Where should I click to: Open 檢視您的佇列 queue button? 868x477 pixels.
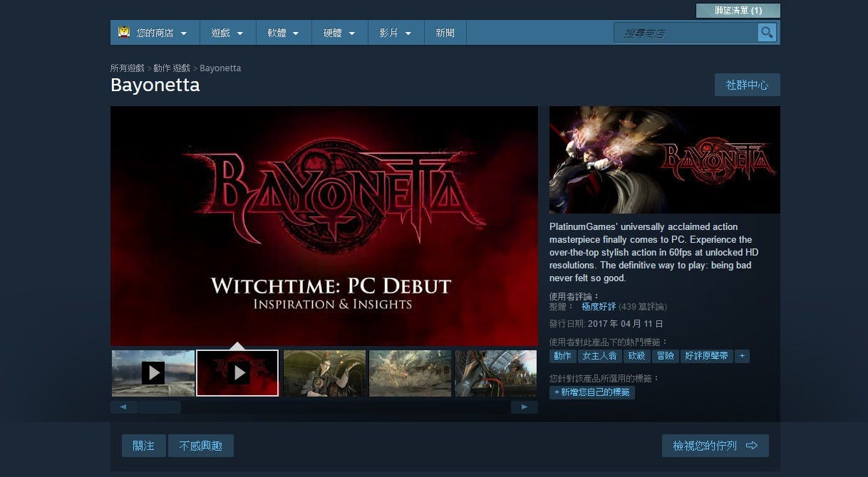click(715, 446)
